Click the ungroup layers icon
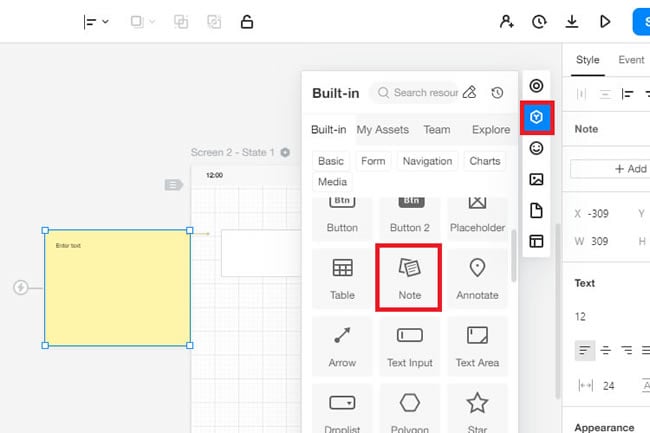This screenshot has height=433, width=650. pyautogui.click(x=214, y=22)
